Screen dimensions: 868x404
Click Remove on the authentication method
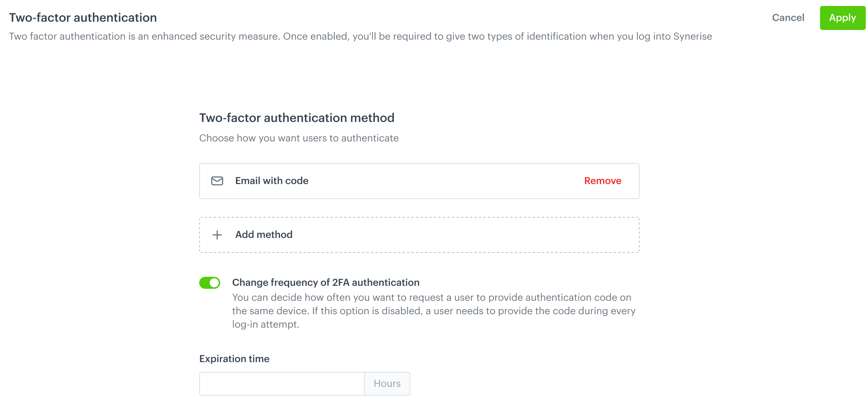602,181
